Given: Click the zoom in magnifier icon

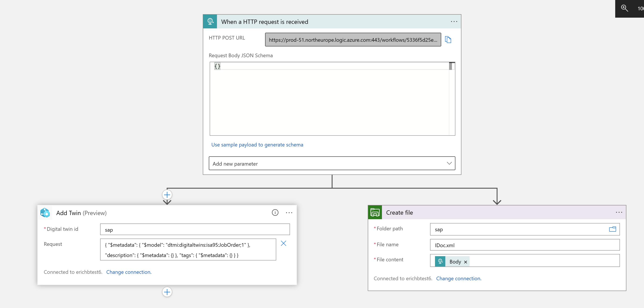Looking at the screenshot, I should point(624,8).
